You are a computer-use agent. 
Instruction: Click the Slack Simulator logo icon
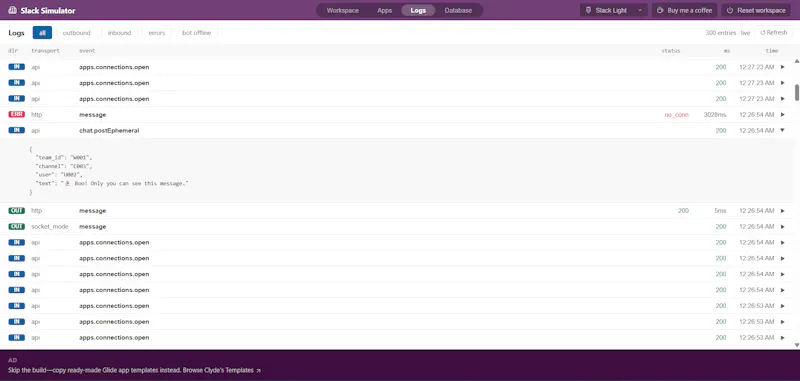(12, 10)
